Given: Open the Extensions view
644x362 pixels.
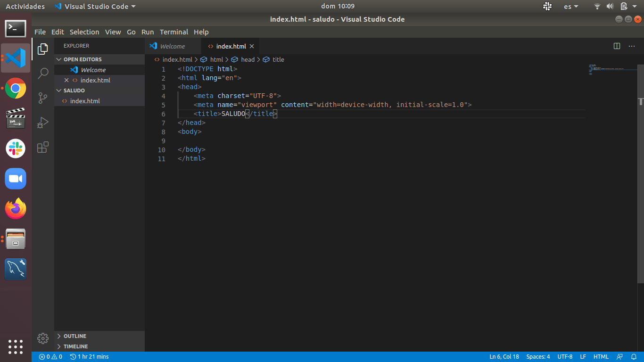Looking at the screenshot, I should point(43,147).
